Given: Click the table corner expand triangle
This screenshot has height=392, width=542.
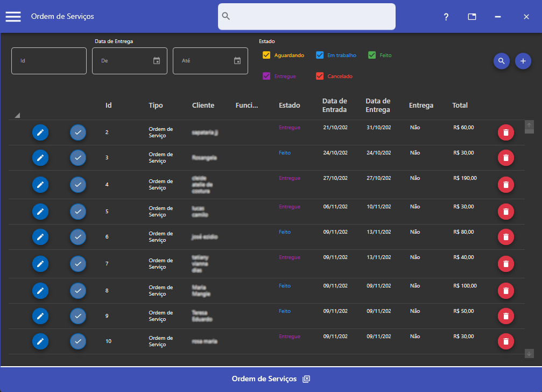Looking at the screenshot, I should click(x=17, y=115).
